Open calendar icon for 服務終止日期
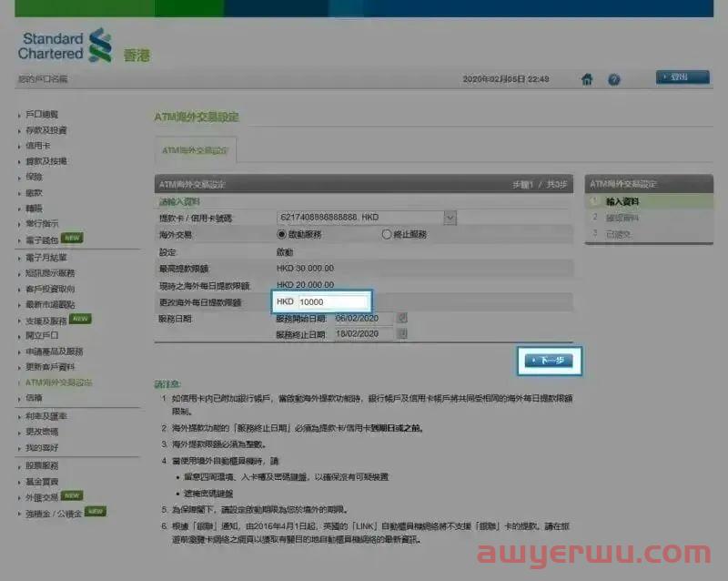The width and height of the screenshot is (728, 581). (x=402, y=333)
